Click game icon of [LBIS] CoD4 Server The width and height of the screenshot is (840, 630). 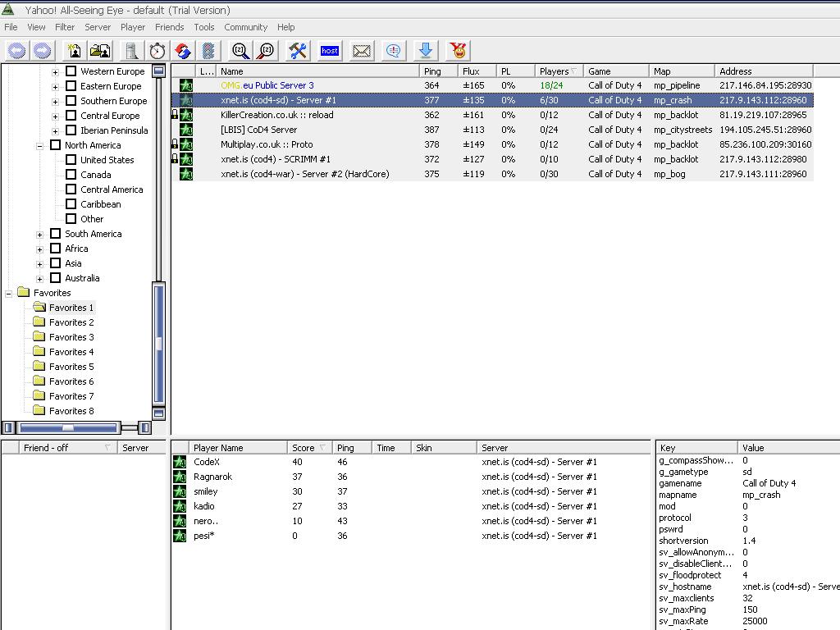pyautogui.click(x=186, y=130)
